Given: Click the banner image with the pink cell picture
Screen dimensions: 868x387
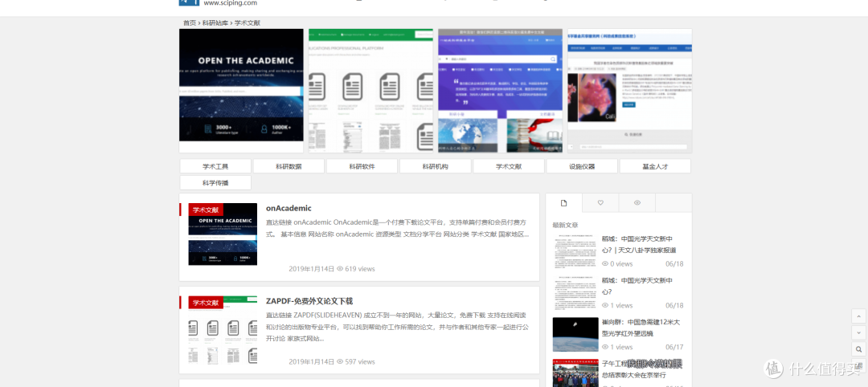Looking at the screenshot, I should [630, 91].
